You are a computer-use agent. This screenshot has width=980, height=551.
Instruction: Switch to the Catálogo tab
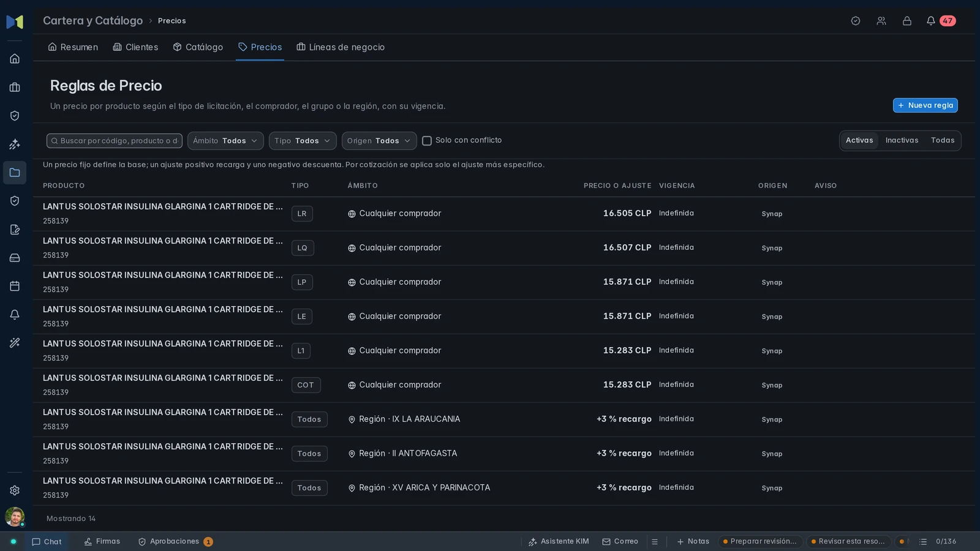pyautogui.click(x=198, y=47)
